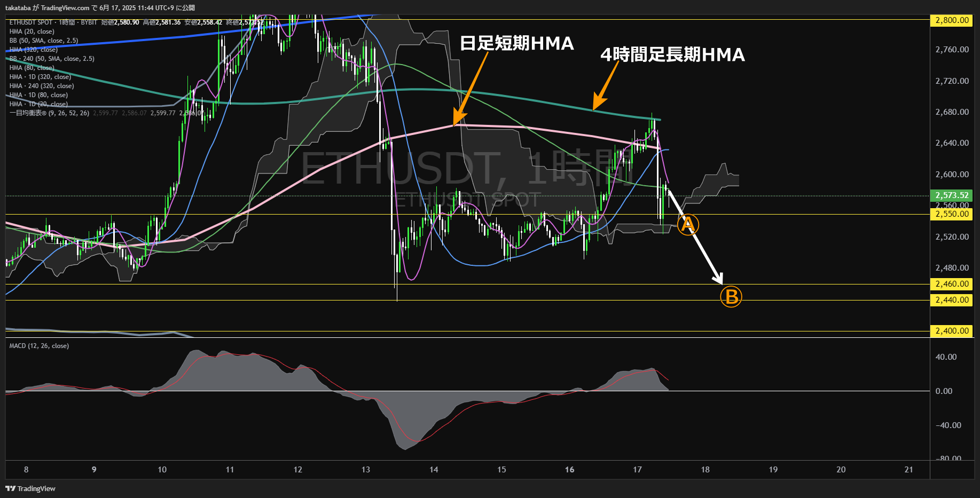Select the 一目均衡表 (9, 26, 52, 26) legend

(49, 113)
